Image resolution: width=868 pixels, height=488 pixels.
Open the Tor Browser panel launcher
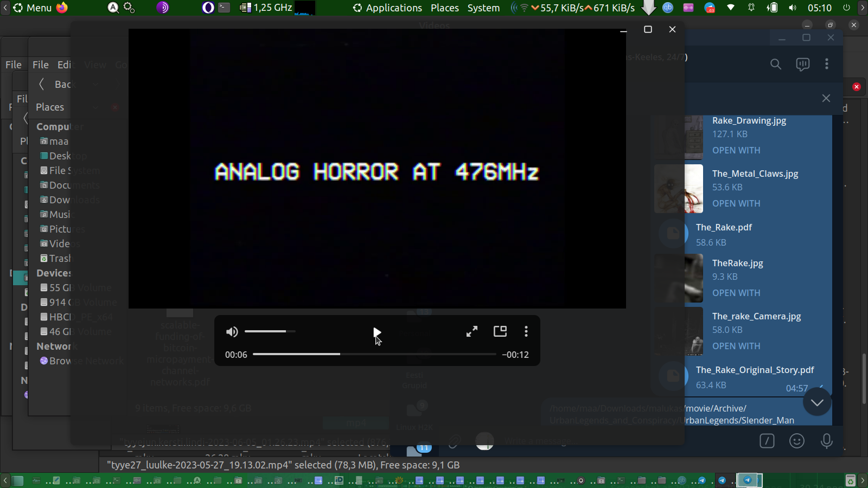163,8
